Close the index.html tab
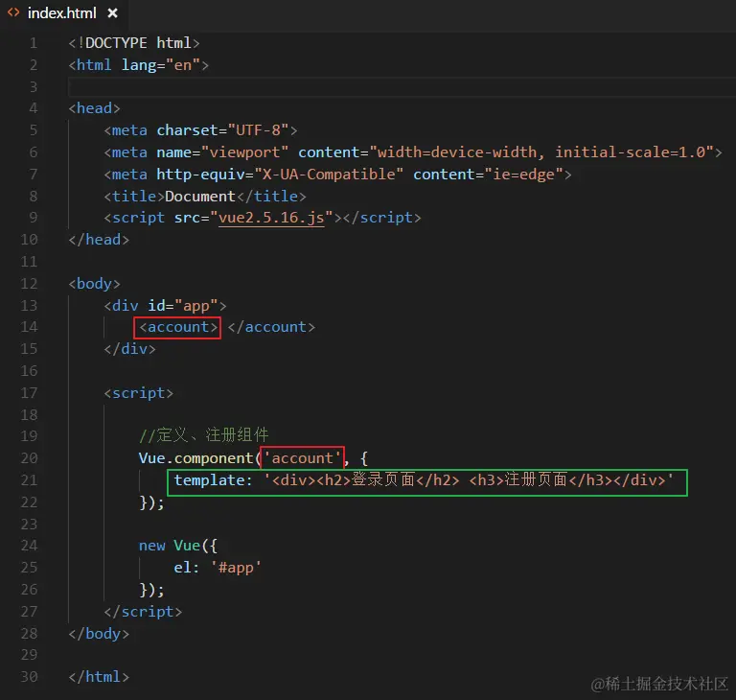The height and width of the screenshot is (700, 736). click(x=112, y=13)
